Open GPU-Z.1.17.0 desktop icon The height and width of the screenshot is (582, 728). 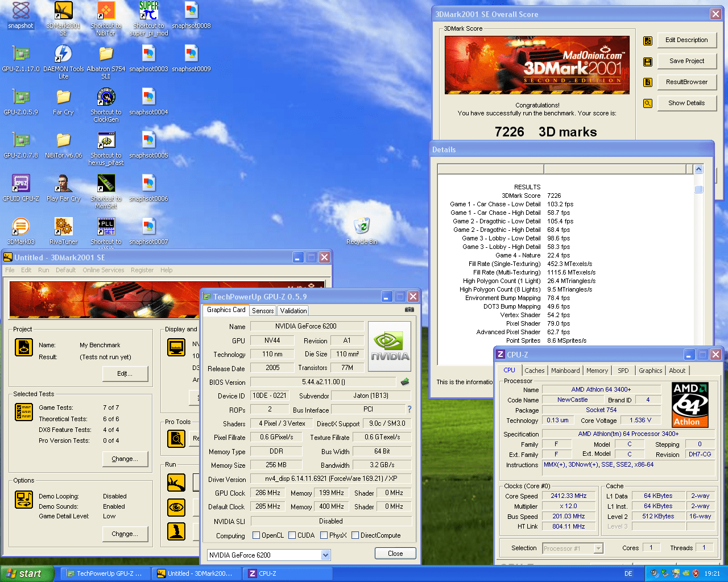(x=21, y=59)
